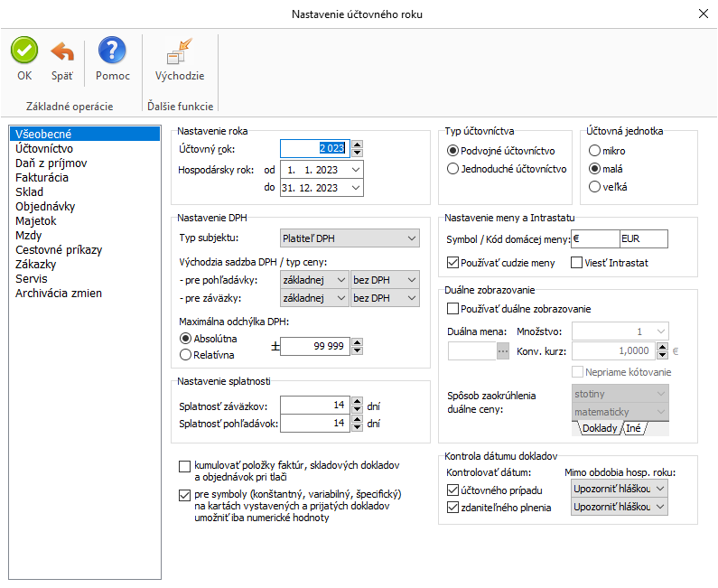Viewport: 718px width, 588px height.
Task: Toggle kumulovať položky faktúr checkbox
Action: pyautogui.click(x=184, y=467)
